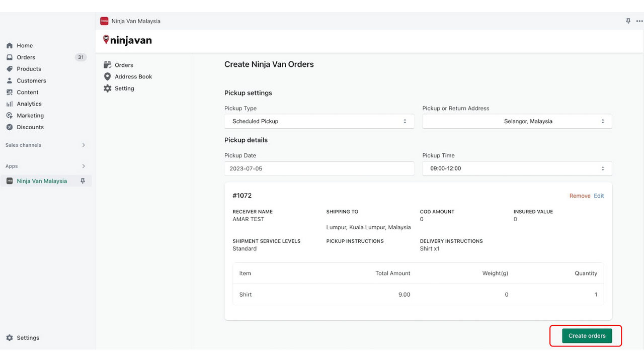Open the Pickup Type dropdown

[x=319, y=121]
